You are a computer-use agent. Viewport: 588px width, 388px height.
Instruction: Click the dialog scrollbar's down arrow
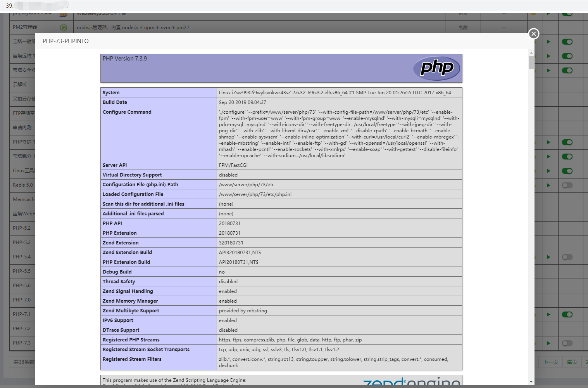[x=531, y=382]
